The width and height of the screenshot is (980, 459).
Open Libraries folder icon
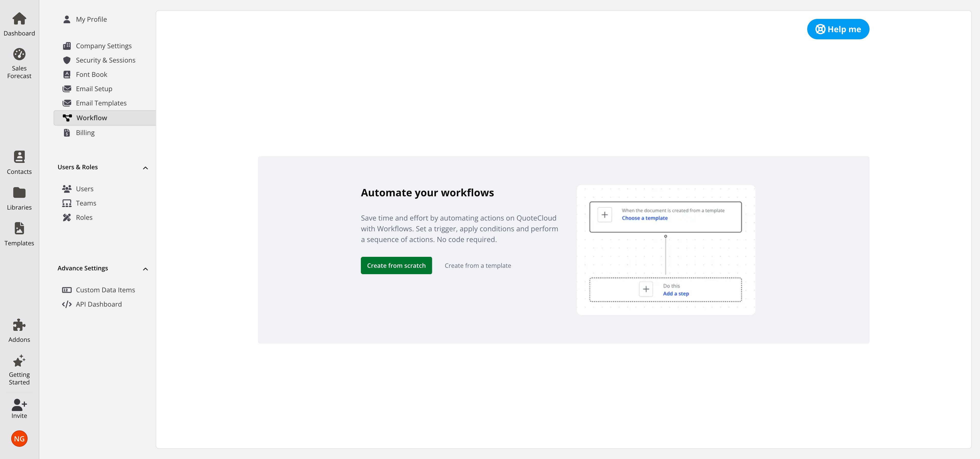point(19,193)
